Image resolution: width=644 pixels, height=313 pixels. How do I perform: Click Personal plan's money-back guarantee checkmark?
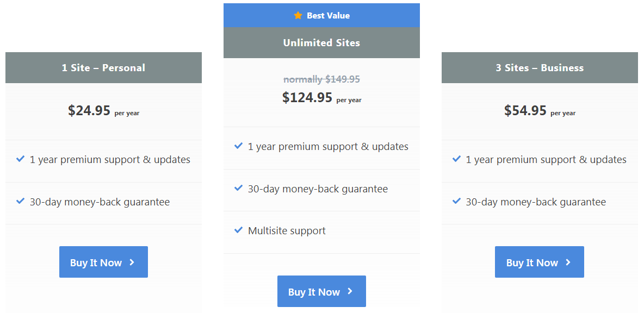[20, 201]
